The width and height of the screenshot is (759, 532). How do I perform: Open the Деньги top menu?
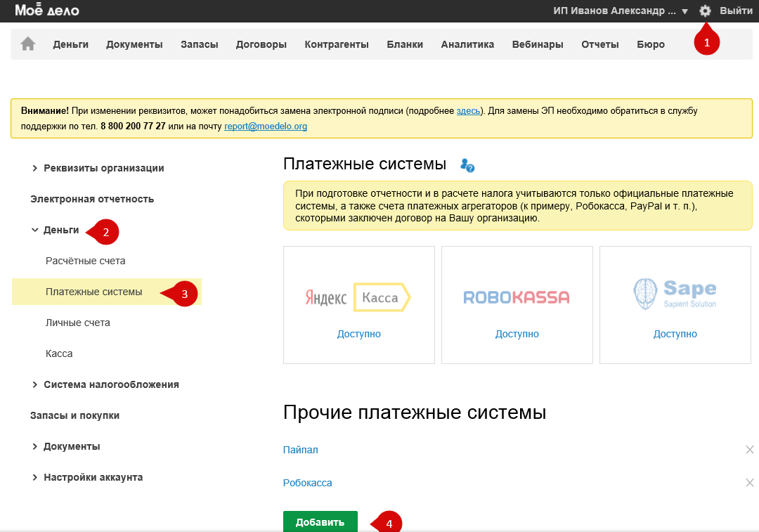tap(71, 44)
